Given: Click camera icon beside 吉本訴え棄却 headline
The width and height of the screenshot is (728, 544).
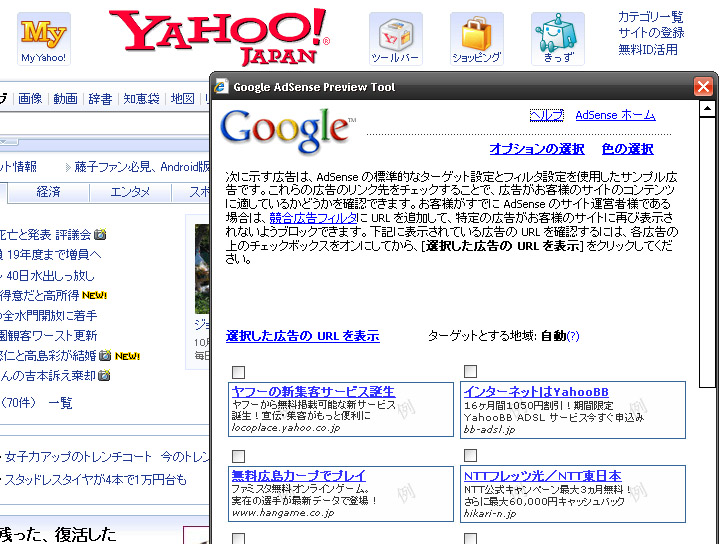Looking at the screenshot, I should tap(104, 376).
